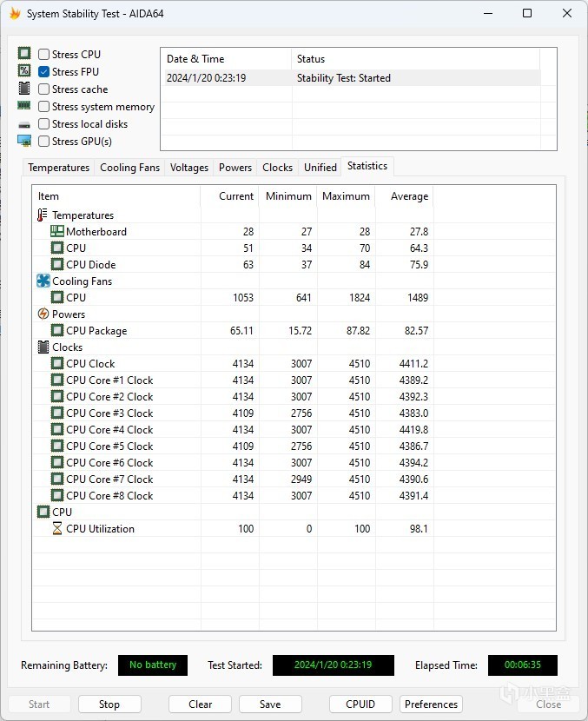This screenshot has height=721, width=588.
Task: Click the Current column header
Action: [x=230, y=196]
